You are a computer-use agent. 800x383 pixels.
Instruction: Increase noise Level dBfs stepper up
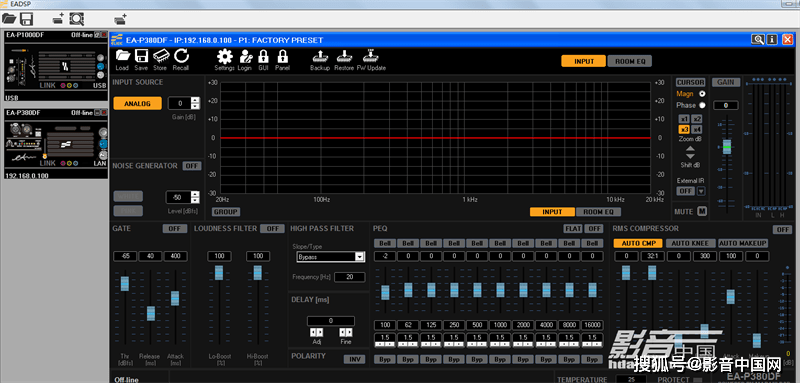tap(195, 194)
